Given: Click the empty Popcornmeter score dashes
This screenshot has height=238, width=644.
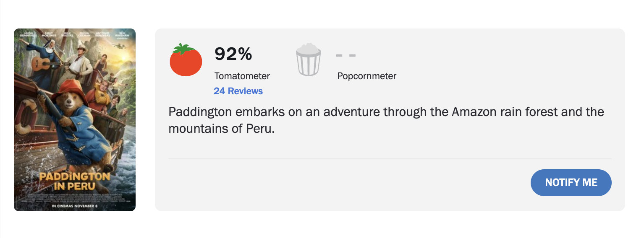Looking at the screenshot, I should click(x=346, y=55).
